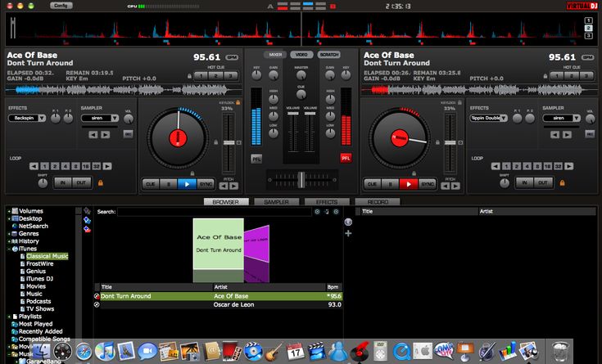Click left deck BPM tap button

pyautogui.click(x=232, y=57)
